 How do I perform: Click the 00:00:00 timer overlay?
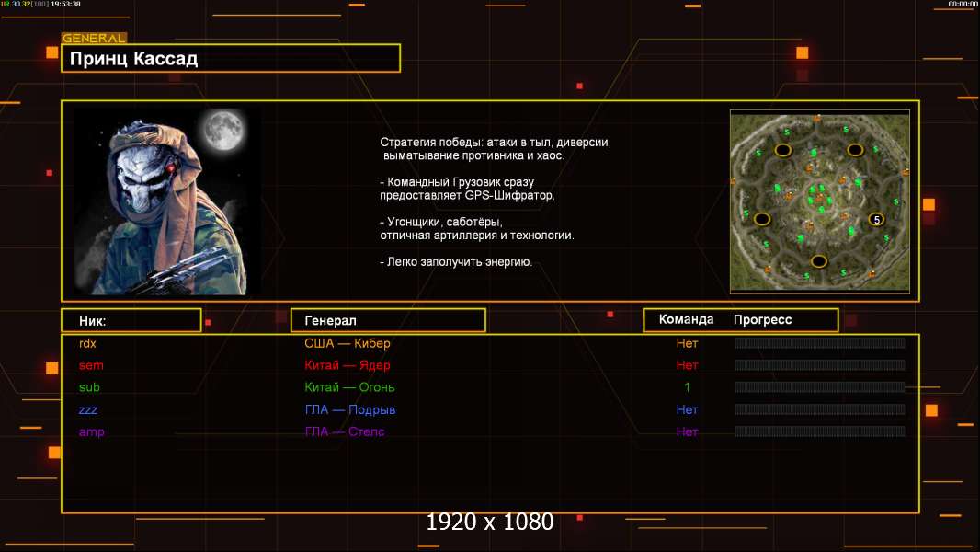click(x=963, y=4)
